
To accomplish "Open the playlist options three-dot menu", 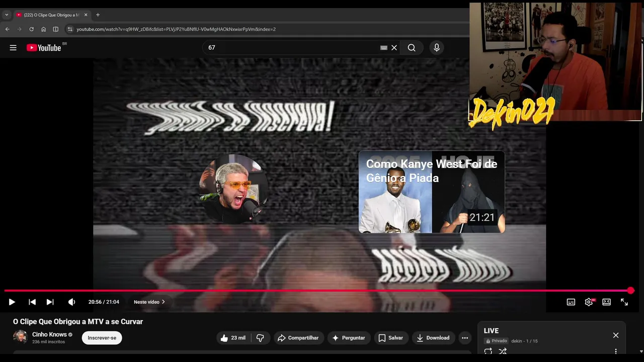I will pyautogui.click(x=616, y=351).
